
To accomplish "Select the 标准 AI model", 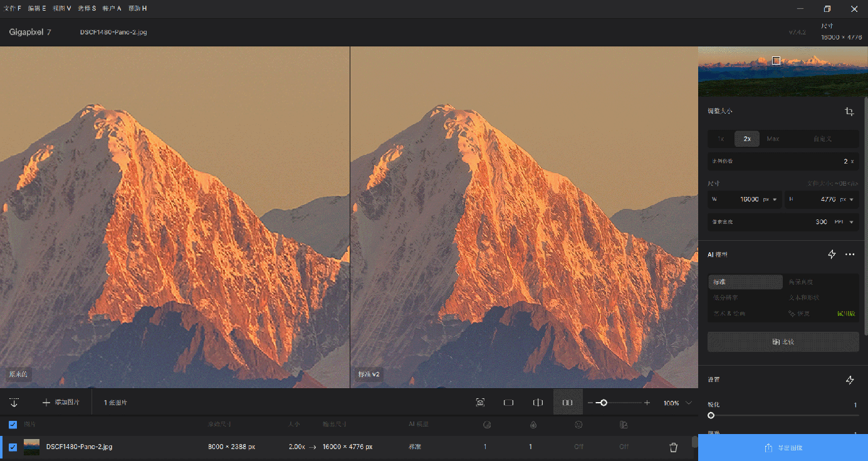I will (746, 282).
